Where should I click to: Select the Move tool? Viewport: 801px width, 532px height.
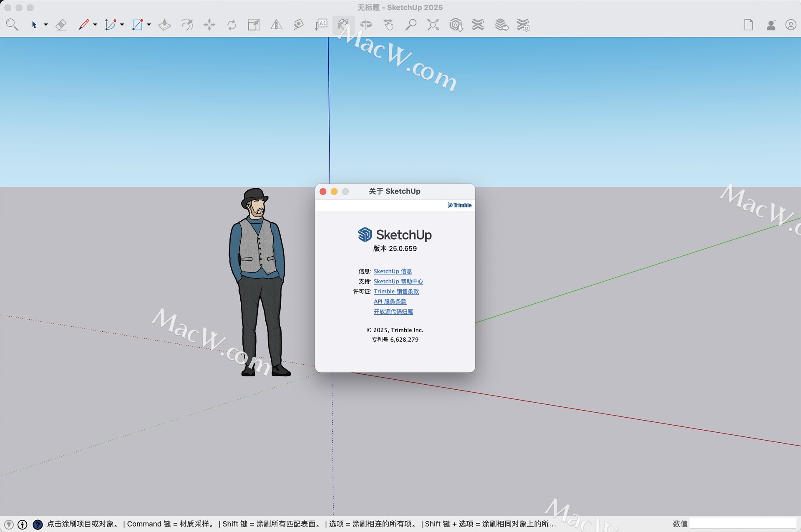209,25
